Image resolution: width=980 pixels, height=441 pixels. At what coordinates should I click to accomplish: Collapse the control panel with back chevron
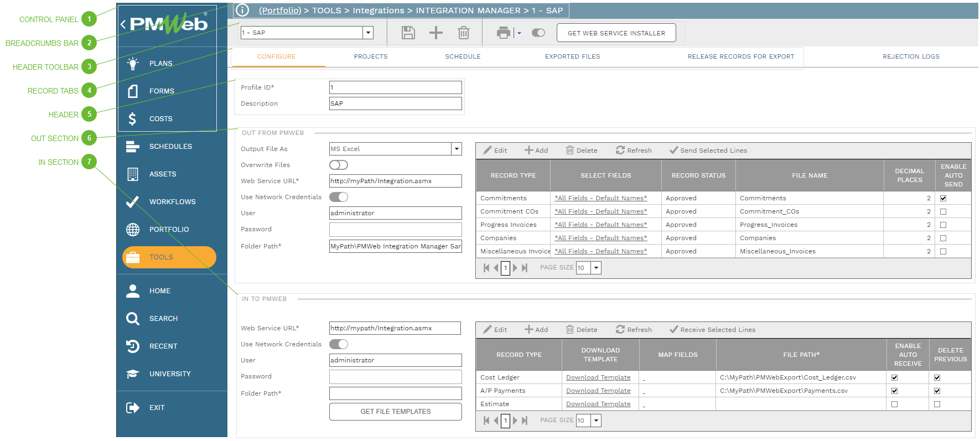pos(123,24)
